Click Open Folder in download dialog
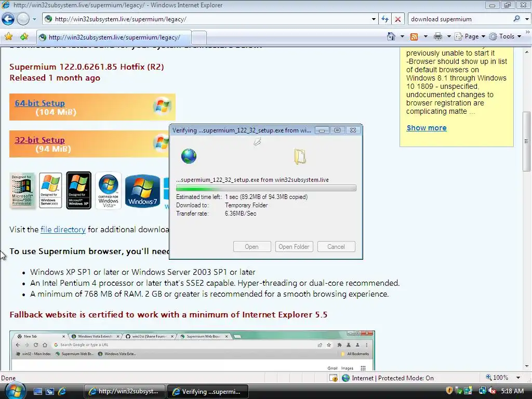 tap(294, 247)
